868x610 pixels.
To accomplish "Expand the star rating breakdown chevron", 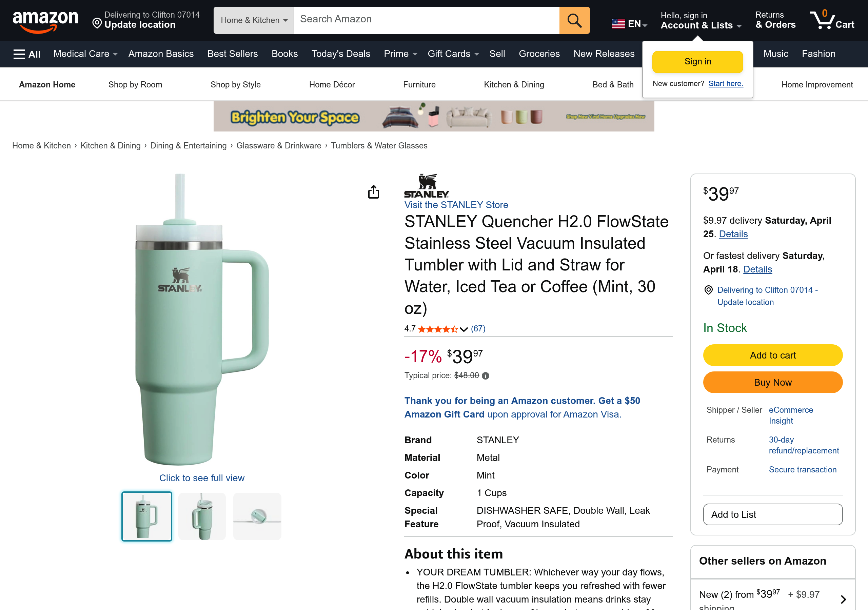I will (x=463, y=329).
